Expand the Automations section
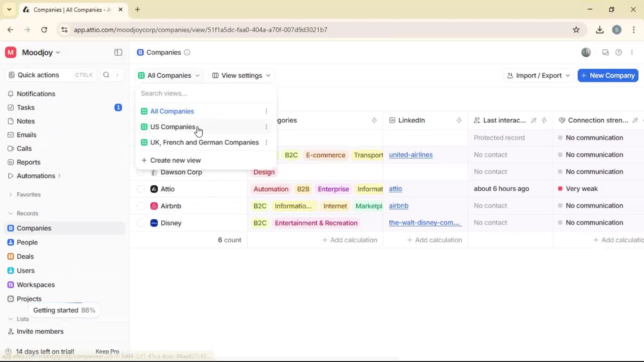Viewport: 644px width, 362px height. tap(59, 176)
